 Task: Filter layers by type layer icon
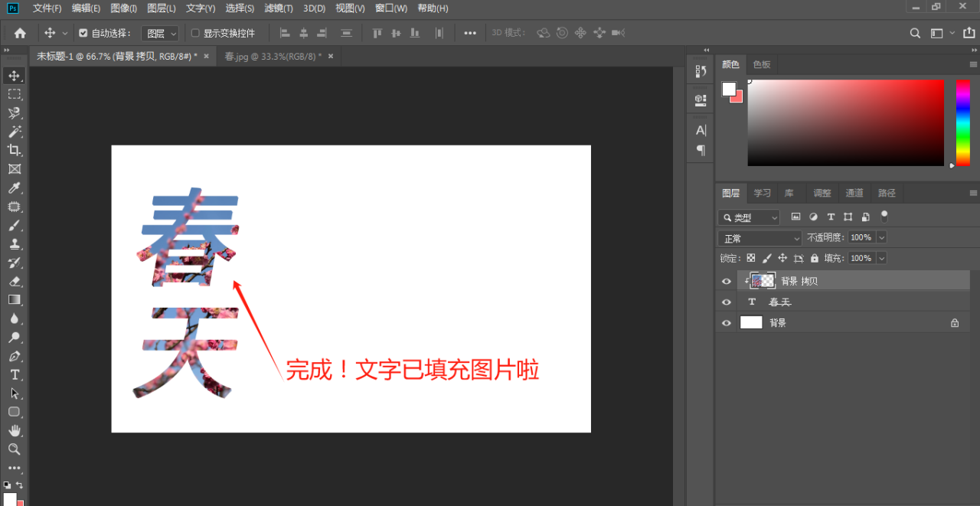click(831, 217)
